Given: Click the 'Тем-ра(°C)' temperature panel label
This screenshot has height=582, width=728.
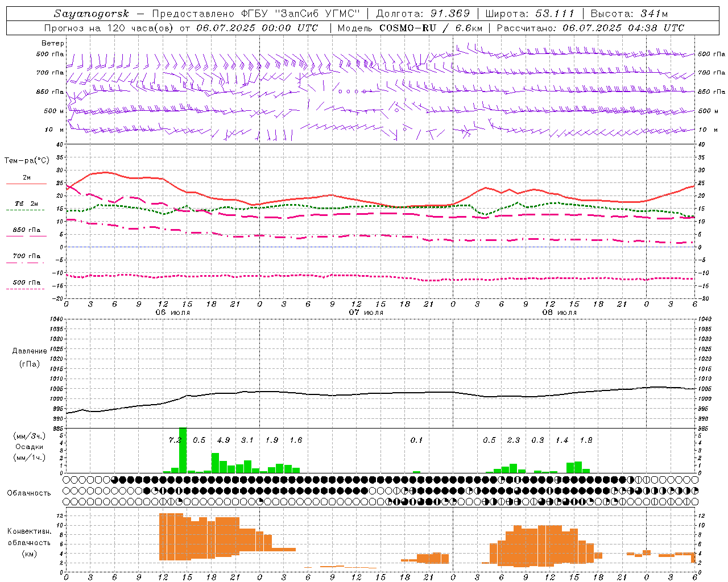Looking at the screenshot, I should pos(27,161).
